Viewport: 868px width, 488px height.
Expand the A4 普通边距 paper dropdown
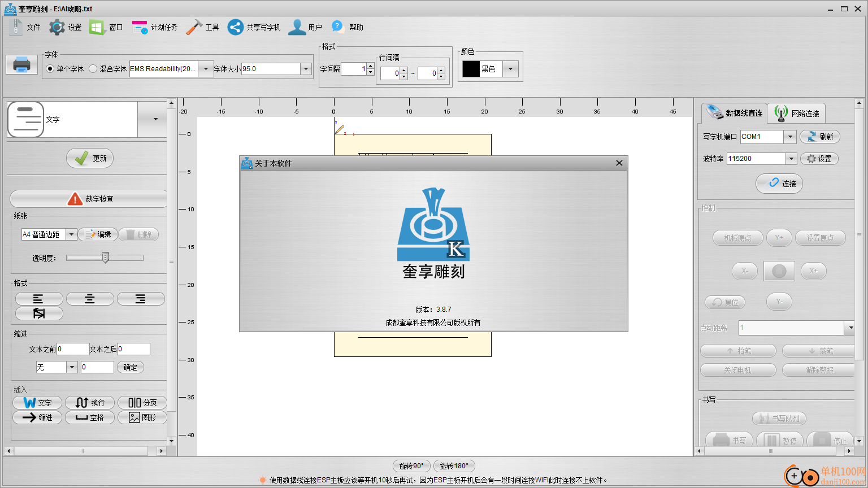[71, 234]
